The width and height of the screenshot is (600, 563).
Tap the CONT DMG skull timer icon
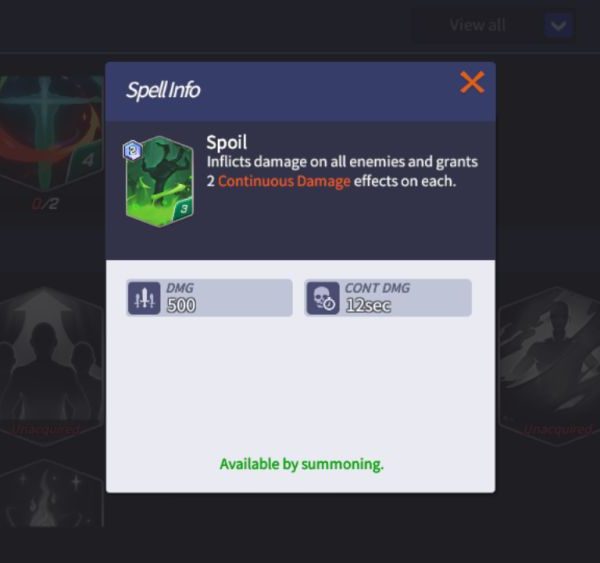coord(323,298)
